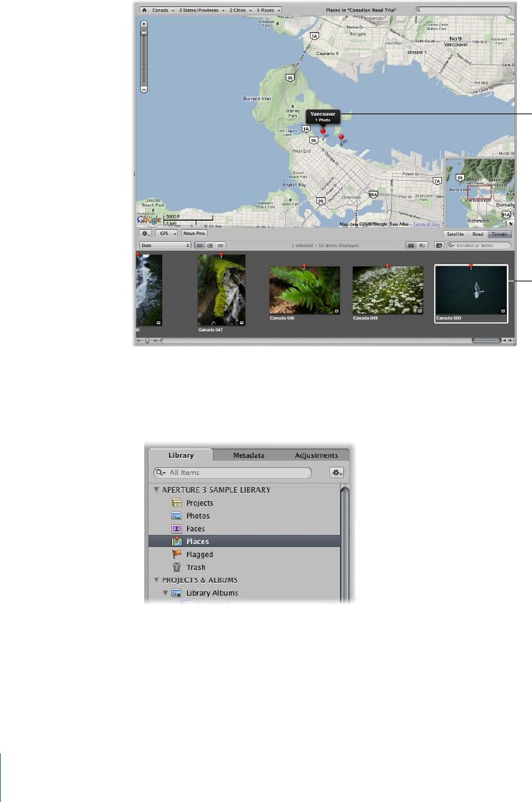The width and height of the screenshot is (532, 802).
Task: Collapse the APERTURE 3 SAMPLE LIBRARY section
Action: [x=156, y=490]
